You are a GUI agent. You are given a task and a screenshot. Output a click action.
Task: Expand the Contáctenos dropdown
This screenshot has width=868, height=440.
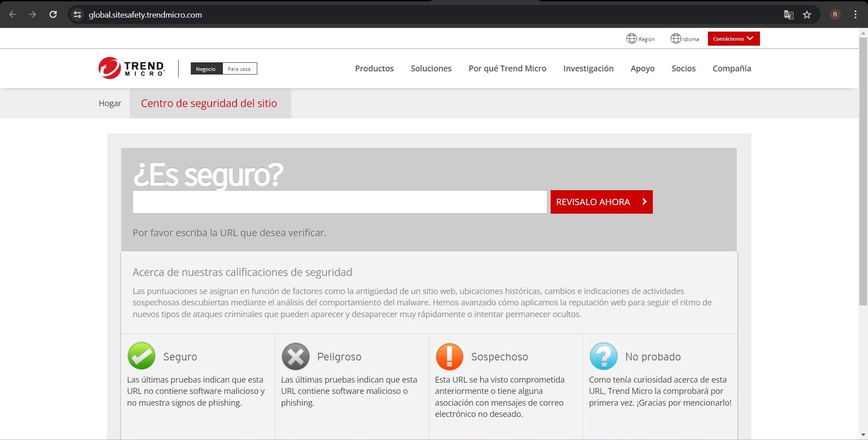[733, 38]
